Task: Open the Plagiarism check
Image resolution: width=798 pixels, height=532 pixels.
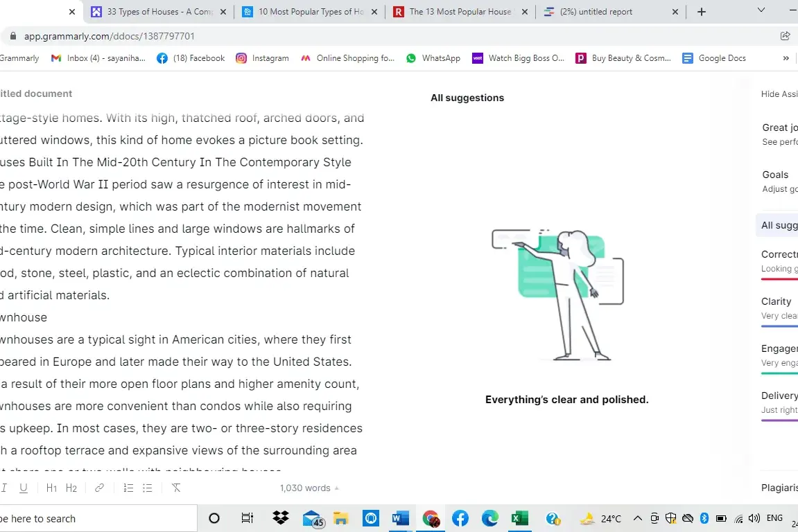Action: [x=779, y=488]
